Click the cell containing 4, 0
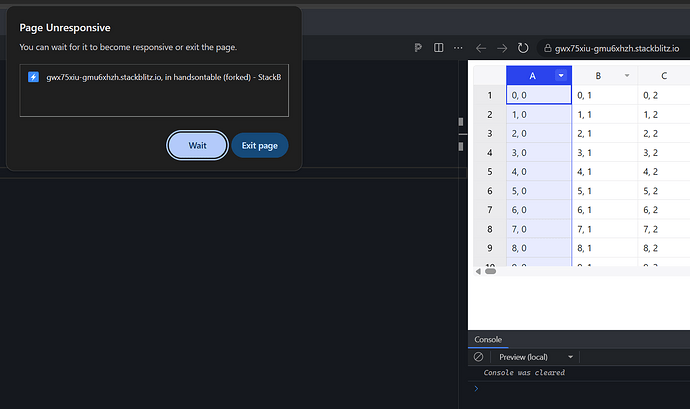690x409 pixels. (x=539, y=172)
